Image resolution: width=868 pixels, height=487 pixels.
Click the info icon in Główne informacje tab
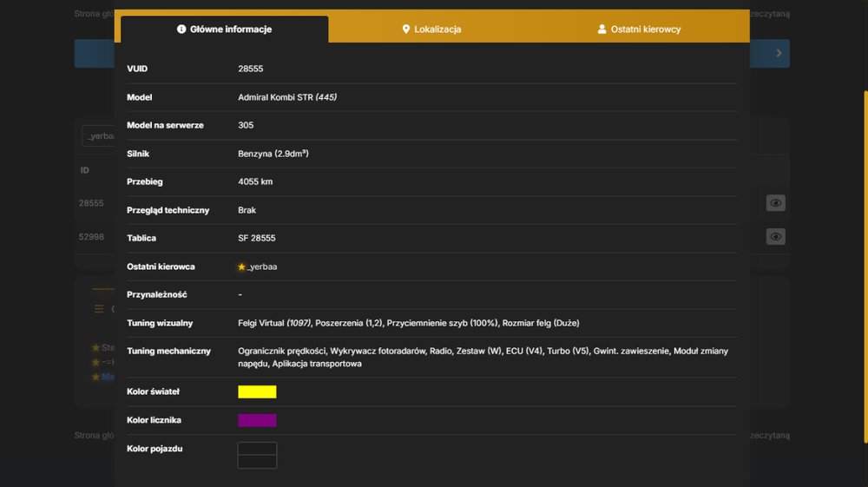point(181,30)
